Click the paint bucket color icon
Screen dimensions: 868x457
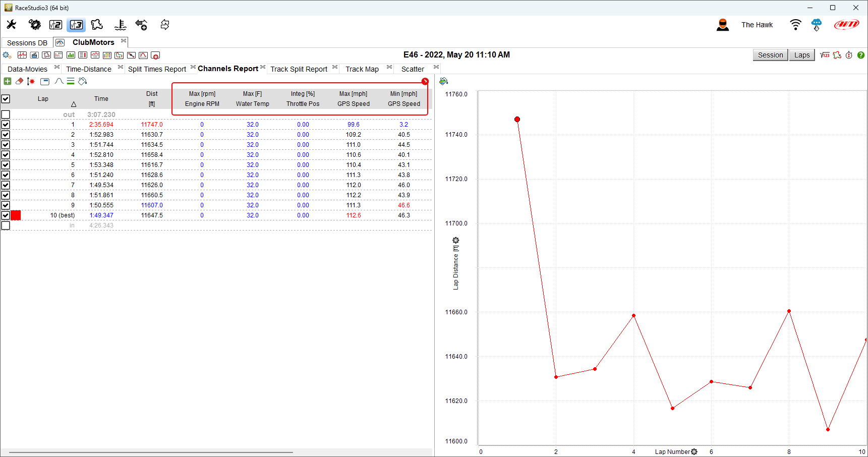[83, 81]
